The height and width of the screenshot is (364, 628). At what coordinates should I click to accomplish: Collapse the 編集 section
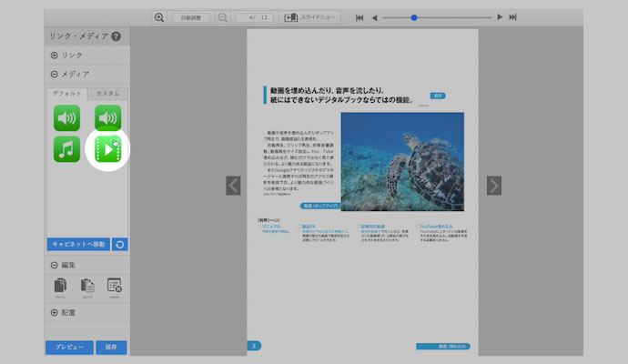coord(55,265)
